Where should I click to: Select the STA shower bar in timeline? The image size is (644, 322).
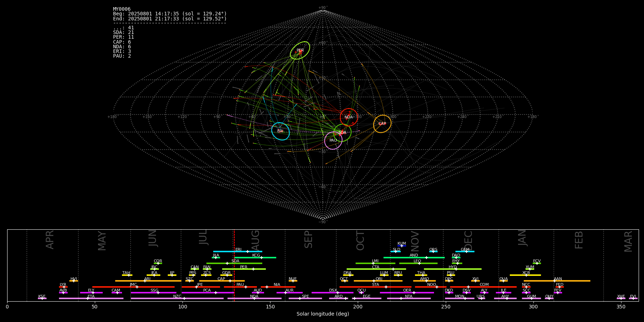[x=375, y=287]
